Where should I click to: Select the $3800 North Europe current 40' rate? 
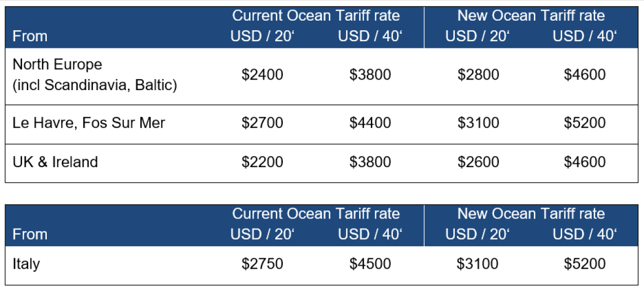(370, 75)
